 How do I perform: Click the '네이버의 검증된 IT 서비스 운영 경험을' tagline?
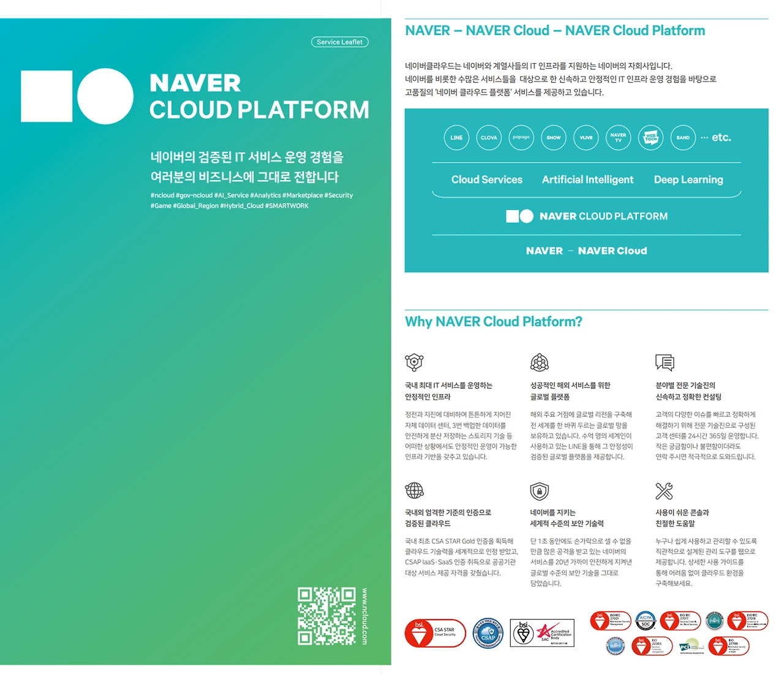pyautogui.click(x=247, y=157)
